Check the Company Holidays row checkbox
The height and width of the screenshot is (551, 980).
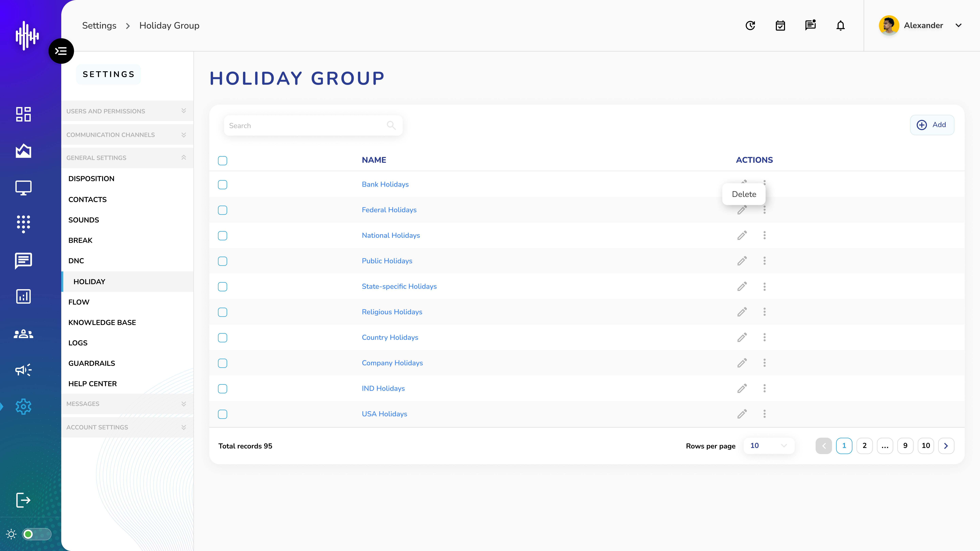(223, 363)
